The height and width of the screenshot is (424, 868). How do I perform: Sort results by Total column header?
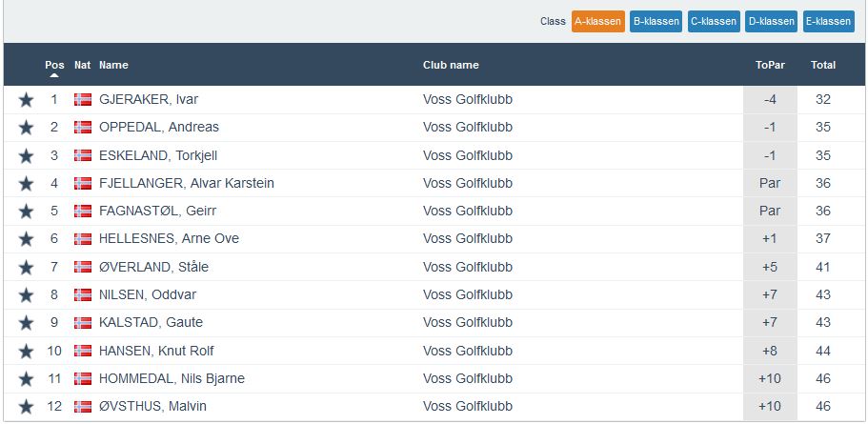pyautogui.click(x=823, y=65)
